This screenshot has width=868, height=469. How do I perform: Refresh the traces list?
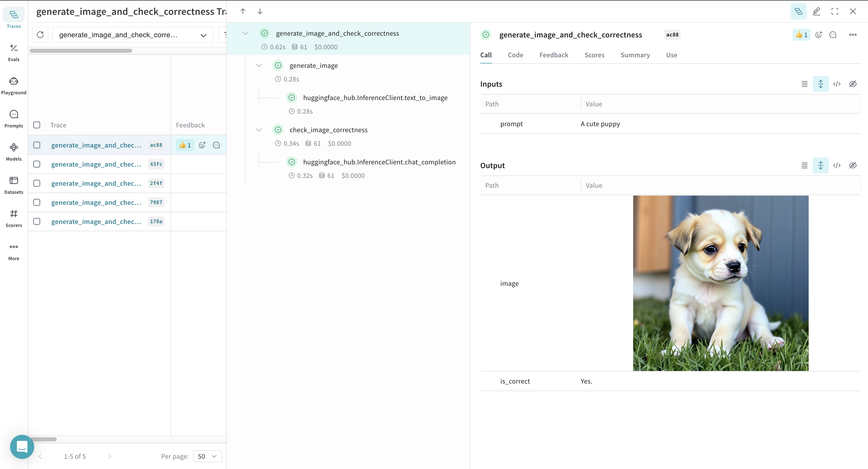[x=40, y=35]
